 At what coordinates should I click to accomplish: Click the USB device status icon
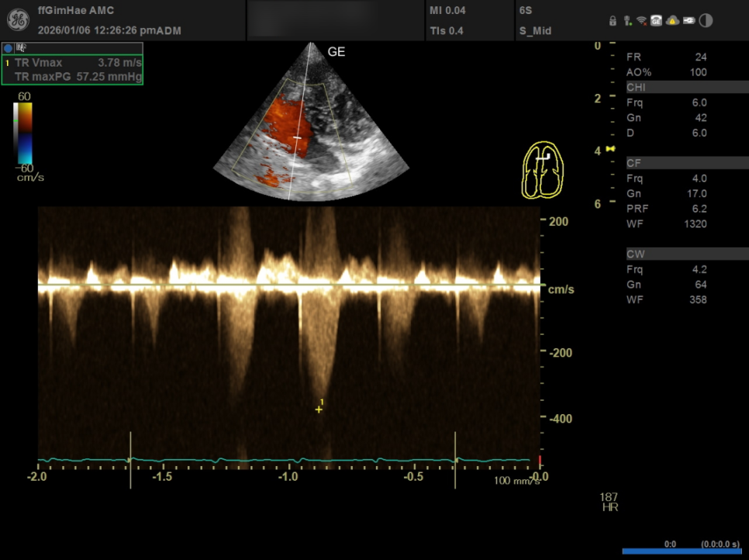click(x=626, y=21)
